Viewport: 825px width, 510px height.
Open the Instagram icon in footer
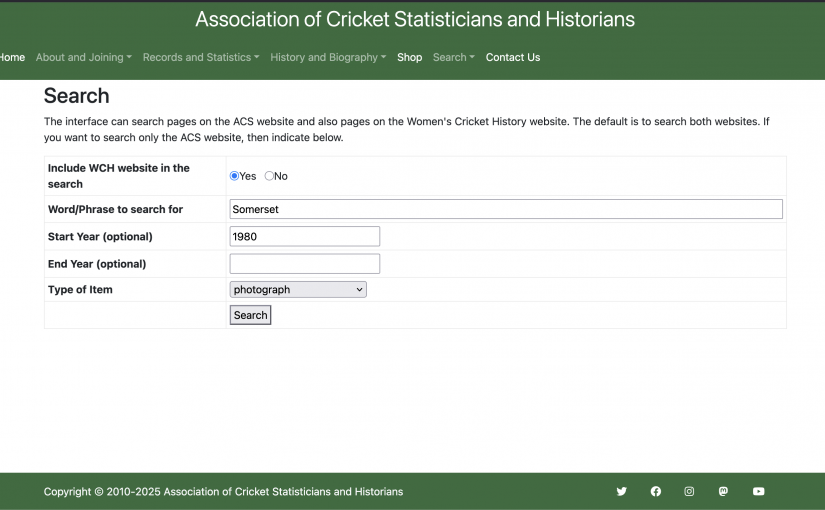[x=689, y=491]
